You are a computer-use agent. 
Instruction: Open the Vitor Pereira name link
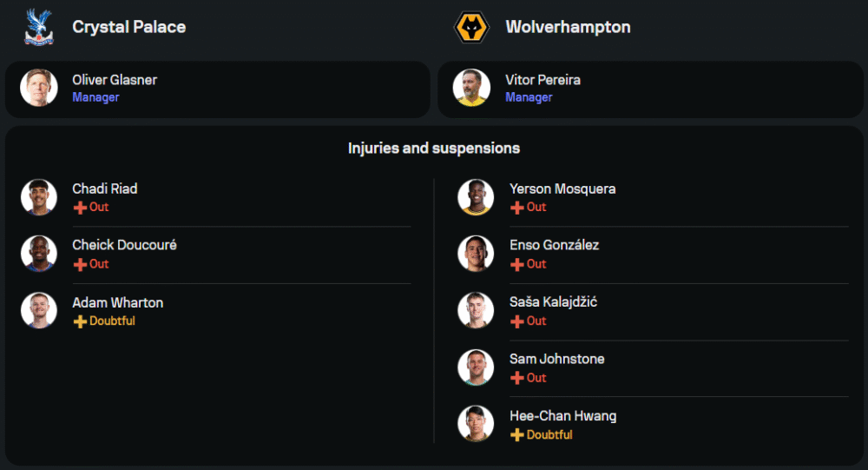(543, 80)
